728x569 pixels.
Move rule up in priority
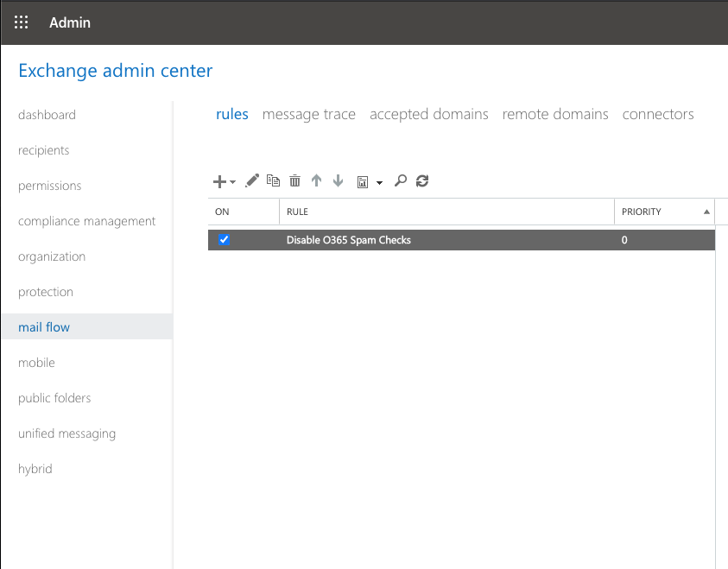(x=317, y=180)
